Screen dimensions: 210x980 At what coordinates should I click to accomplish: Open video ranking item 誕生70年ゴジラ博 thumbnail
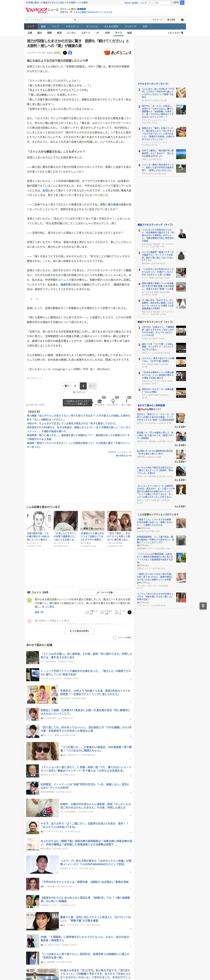pos(181,348)
